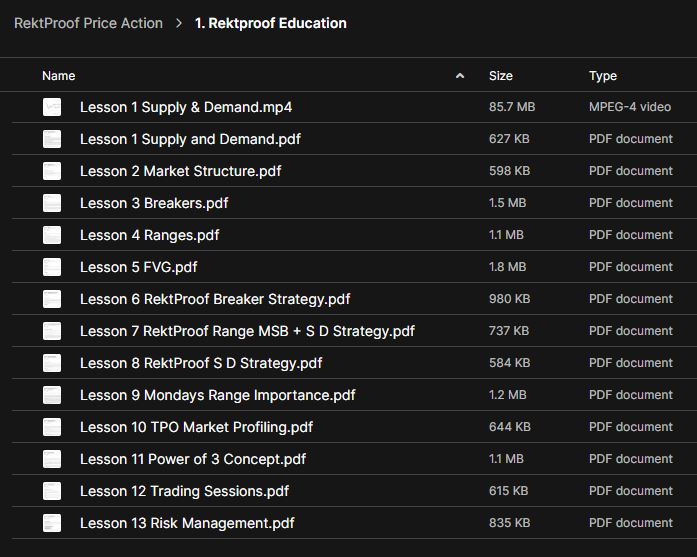Click the 1. Rektproof Education breadcrumb

(x=271, y=23)
